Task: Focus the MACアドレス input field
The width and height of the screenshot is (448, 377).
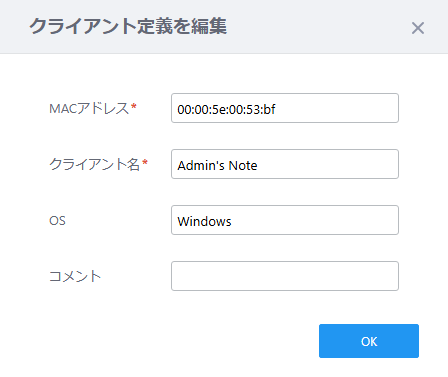Action: click(285, 108)
